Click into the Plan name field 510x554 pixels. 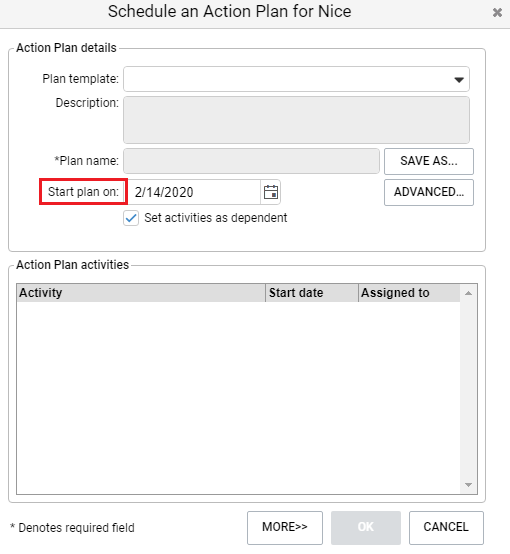251,161
